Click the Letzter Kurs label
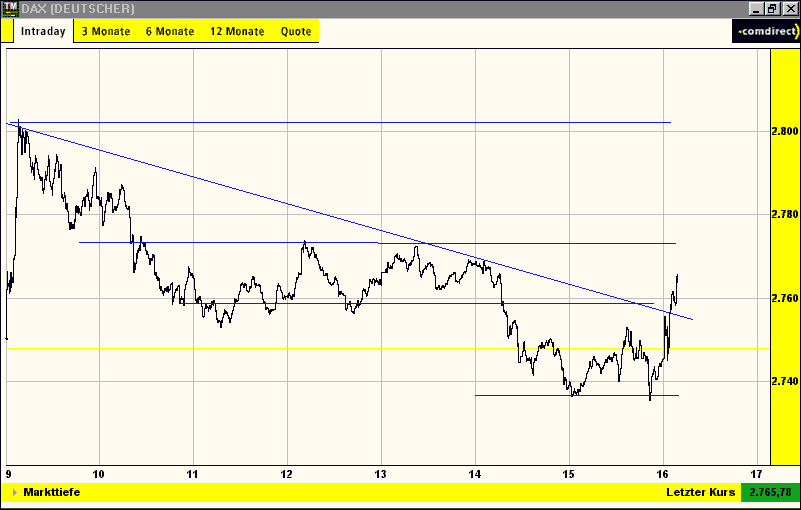Viewport: 801px width, 510px height. point(700,493)
